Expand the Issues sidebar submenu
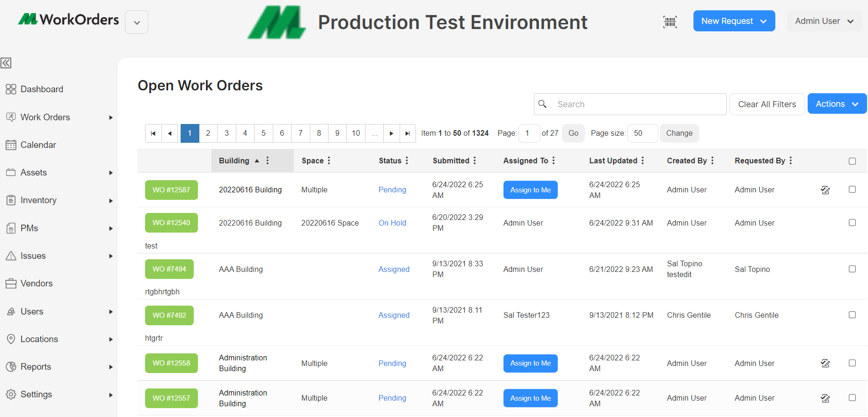Viewport: 868px width, 417px height. (x=111, y=256)
